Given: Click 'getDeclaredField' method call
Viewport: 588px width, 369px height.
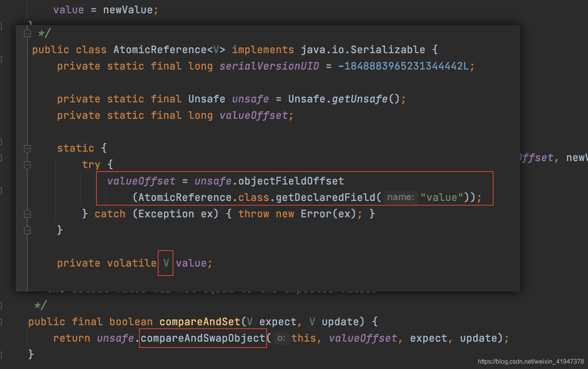Looking at the screenshot, I should pyautogui.click(x=325, y=197).
